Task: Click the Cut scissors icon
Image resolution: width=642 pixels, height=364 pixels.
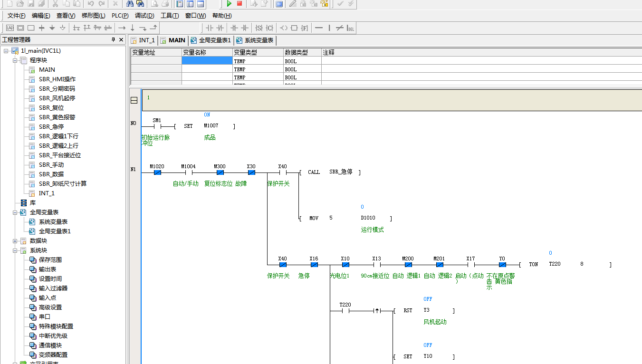Action: (55, 3)
